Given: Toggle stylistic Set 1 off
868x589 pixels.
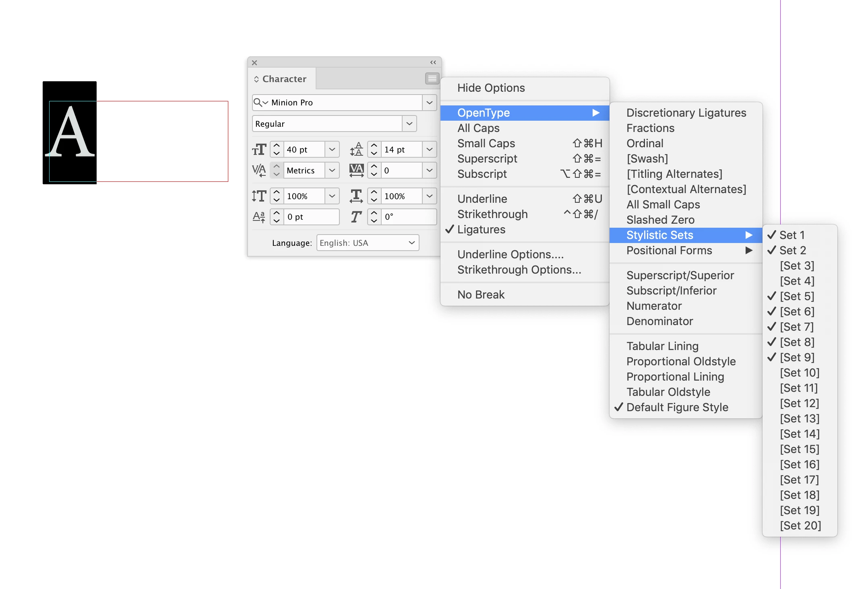Looking at the screenshot, I should coord(792,235).
